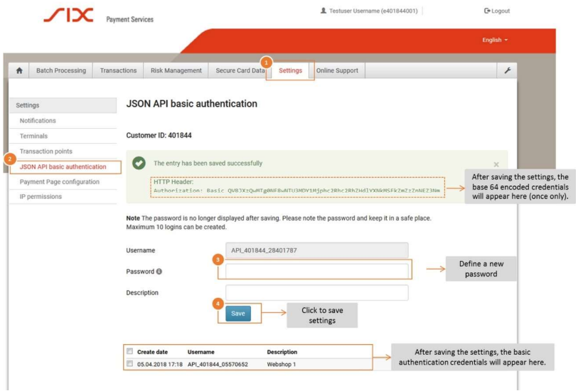
Task: Select the Online Support tab
Action: 337,70
